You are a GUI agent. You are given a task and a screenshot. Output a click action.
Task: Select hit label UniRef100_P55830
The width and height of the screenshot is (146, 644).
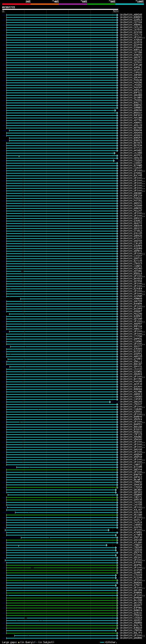click(x=131, y=615)
